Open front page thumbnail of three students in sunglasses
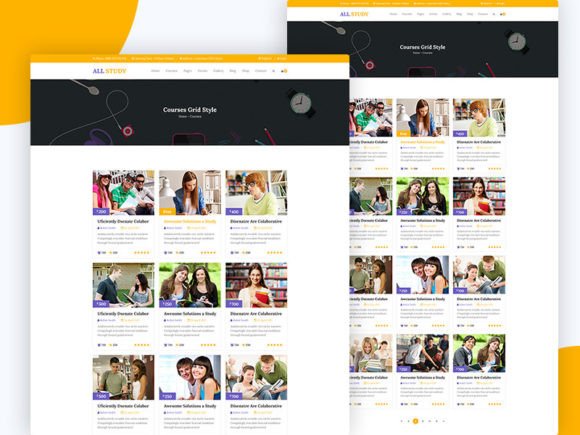The width and height of the screenshot is (580, 435). [124, 193]
